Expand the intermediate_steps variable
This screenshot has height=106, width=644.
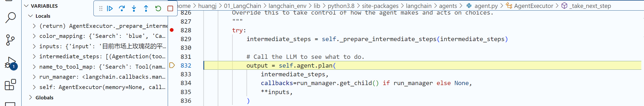(34, 56)
